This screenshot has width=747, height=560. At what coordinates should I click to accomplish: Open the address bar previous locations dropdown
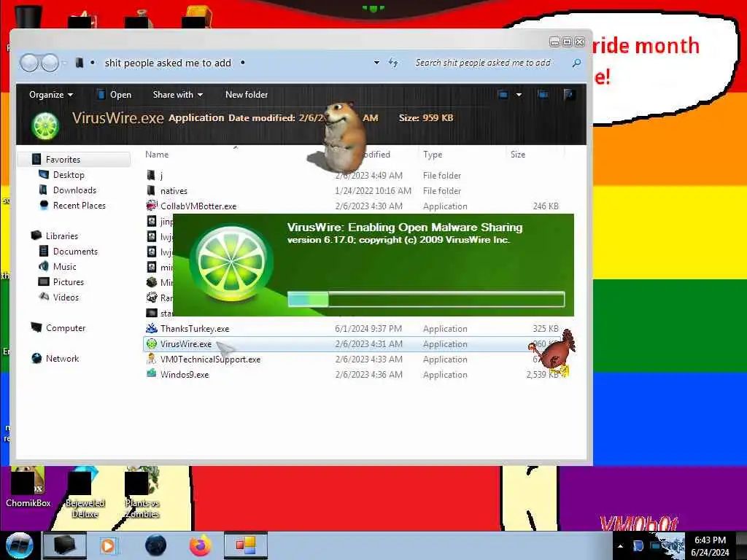point(376,63)
